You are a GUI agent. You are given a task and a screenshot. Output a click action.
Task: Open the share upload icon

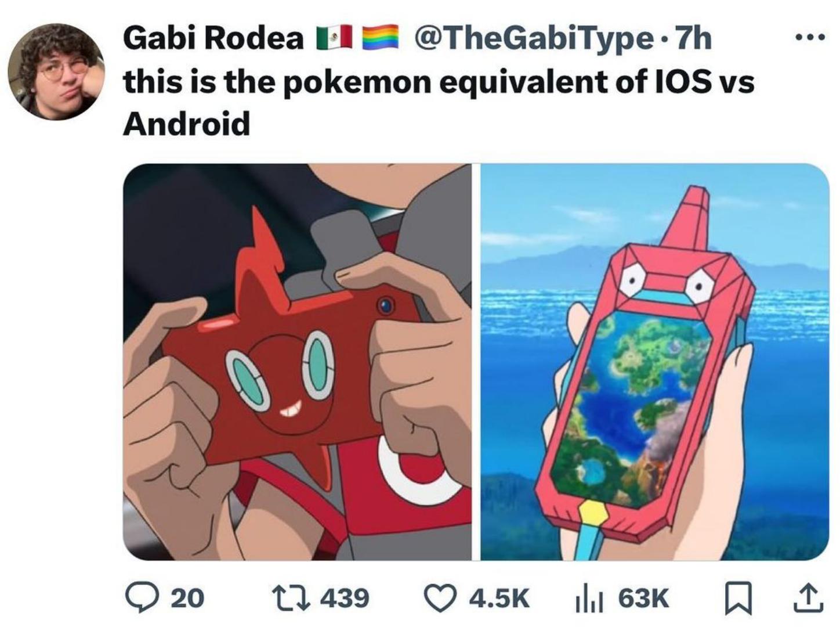(x=809, y=599)
